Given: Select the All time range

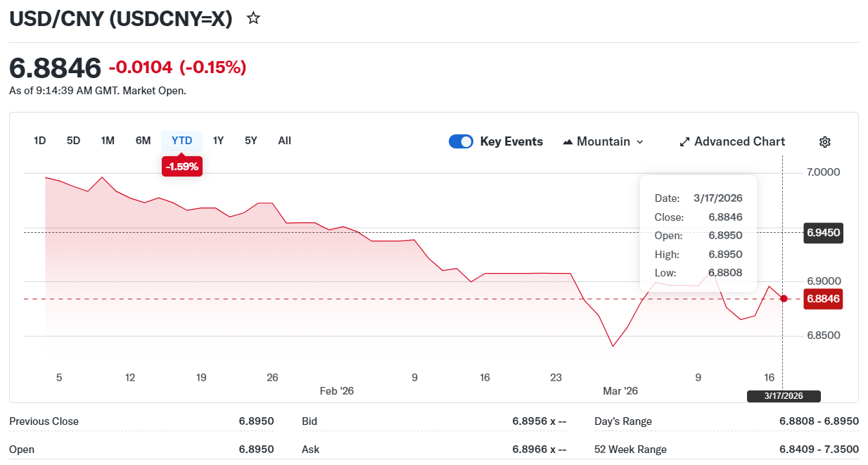Looking at the screenshot, I should 284,141.
